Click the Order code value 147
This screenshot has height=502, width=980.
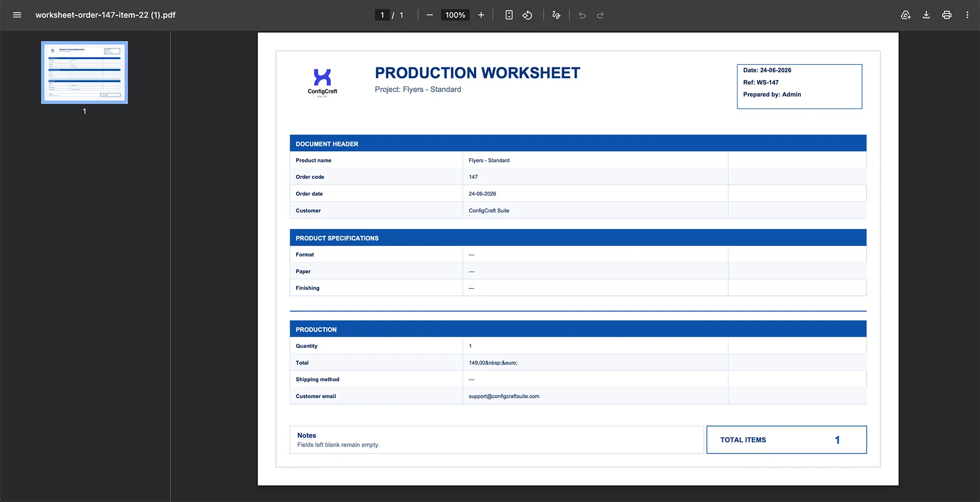click(x=473, y=177)
